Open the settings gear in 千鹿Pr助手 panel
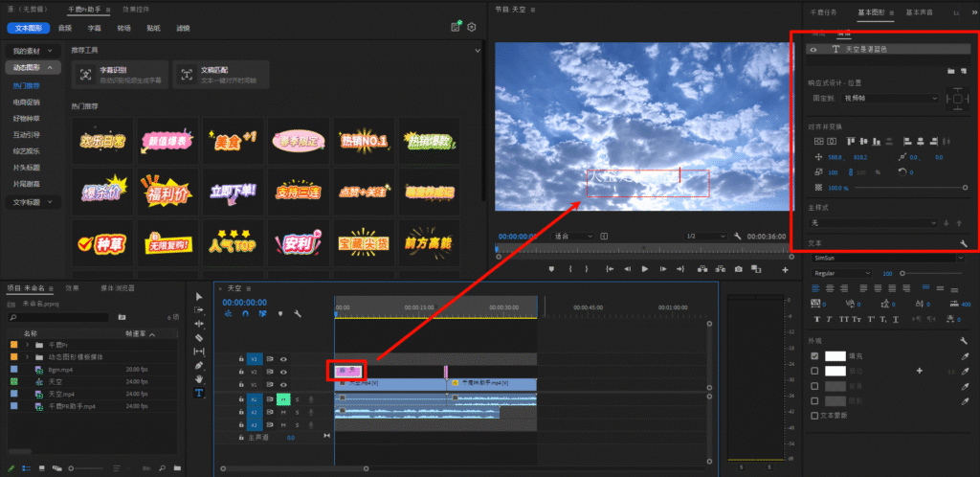Screen dimensions: 980x477 472,28
